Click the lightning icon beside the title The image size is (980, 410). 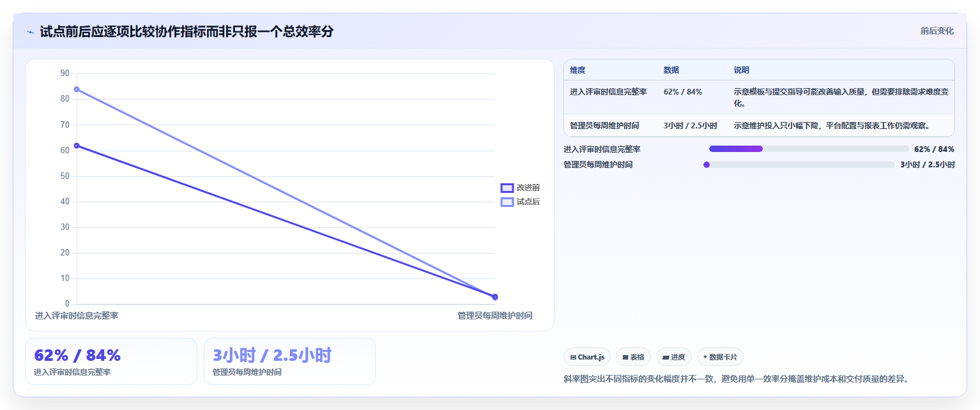(30, 32)
